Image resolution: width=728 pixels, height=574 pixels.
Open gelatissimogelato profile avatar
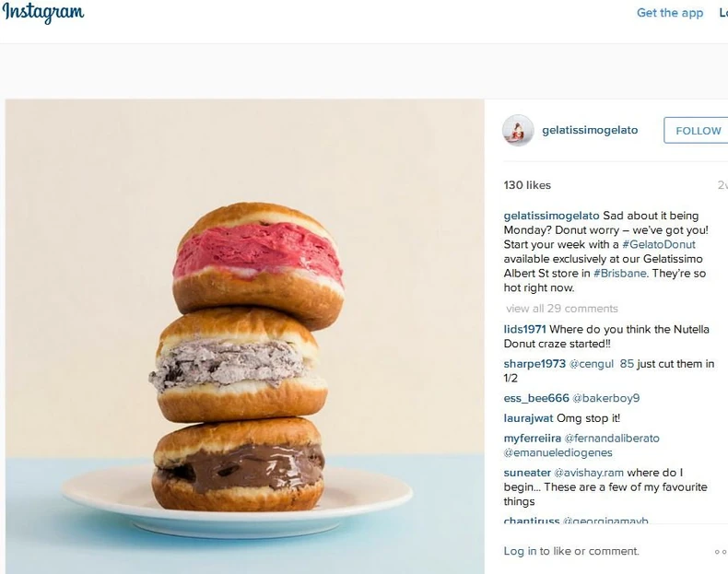coord(518,131)
